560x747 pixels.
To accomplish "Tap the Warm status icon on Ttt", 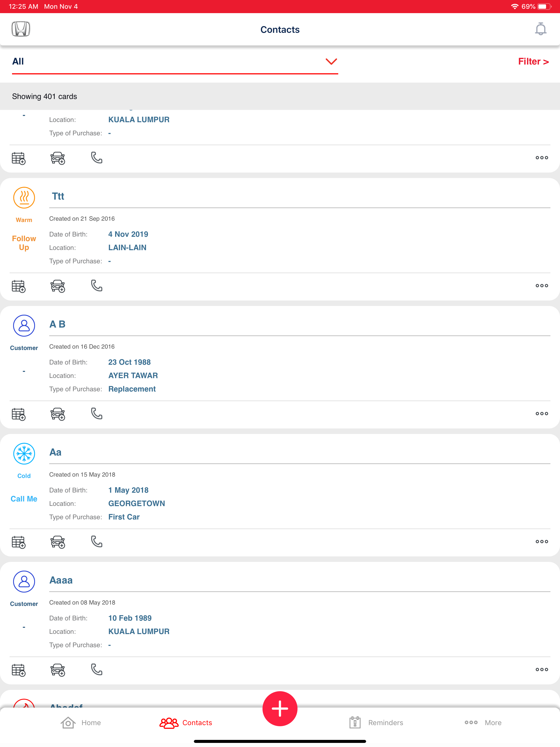I will [24, 198].
